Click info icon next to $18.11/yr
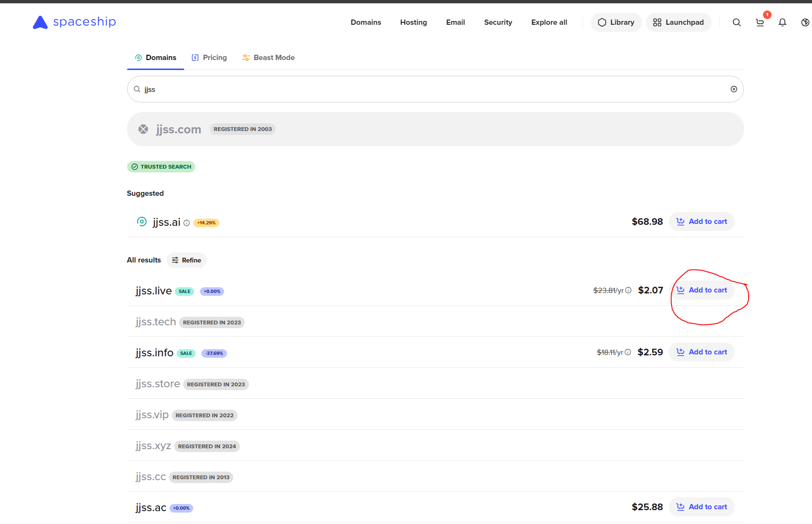Viewport: 812px width, 524px height. tap(628, 352)
